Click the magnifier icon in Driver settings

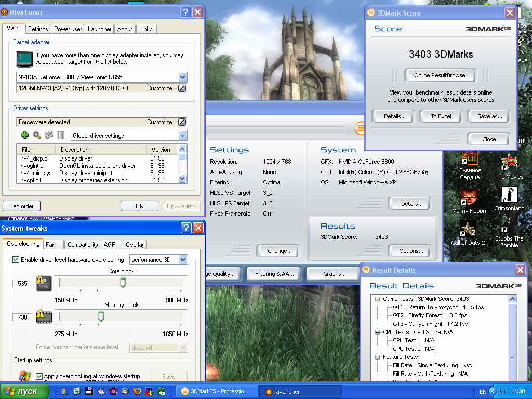pyautogui.click(x=37, y=136)
